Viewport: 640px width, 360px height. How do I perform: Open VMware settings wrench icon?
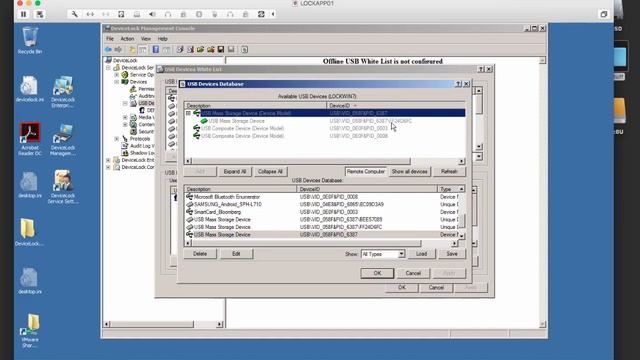tap(75, 14)
